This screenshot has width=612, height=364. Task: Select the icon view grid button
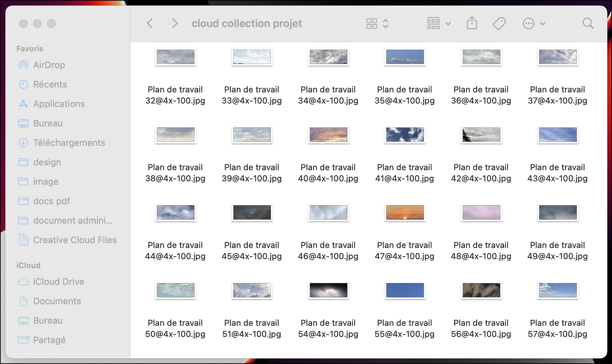372,23
